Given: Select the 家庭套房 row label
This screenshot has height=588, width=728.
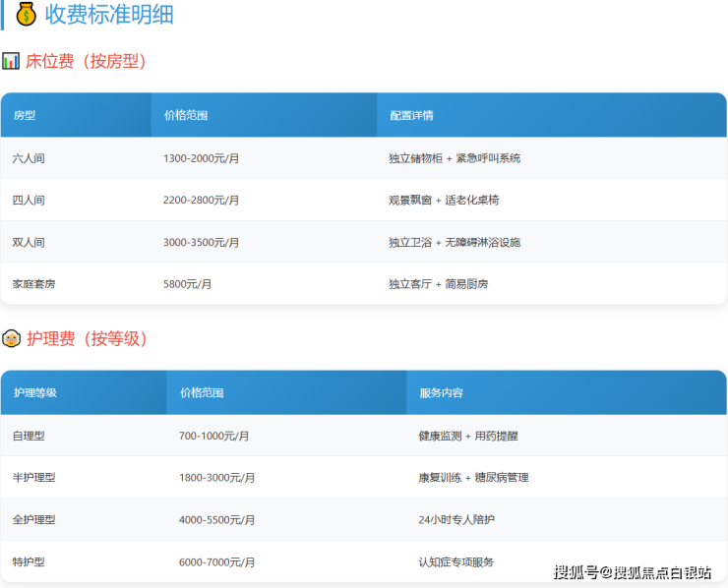Looking at the screenshot, I should coord(34,284).
